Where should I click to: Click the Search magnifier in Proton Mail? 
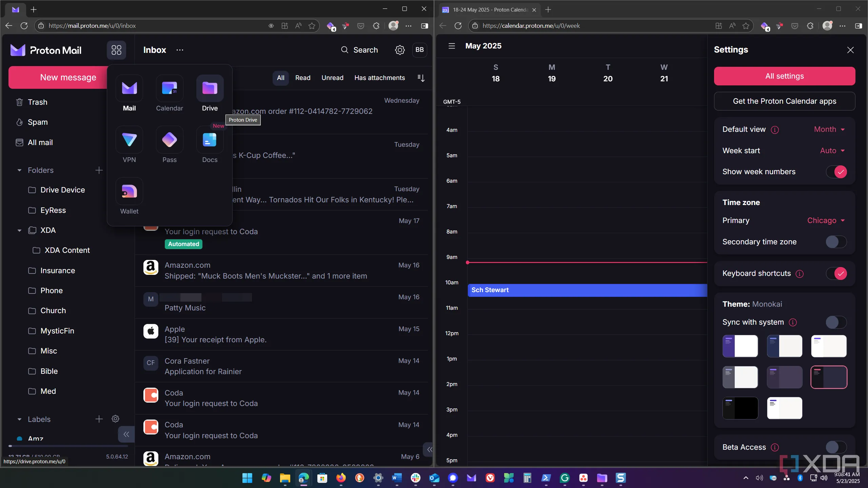344,50
